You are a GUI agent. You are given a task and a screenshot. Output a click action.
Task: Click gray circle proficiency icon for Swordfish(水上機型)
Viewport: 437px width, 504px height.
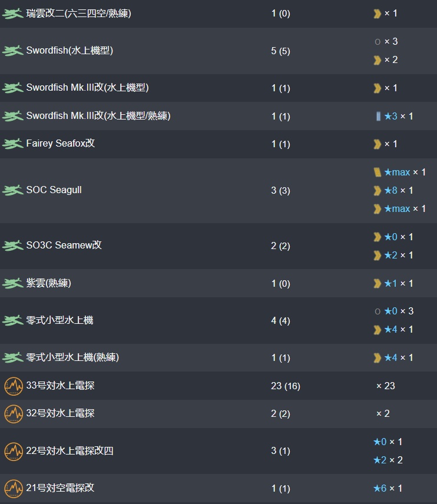coord(378,42)
